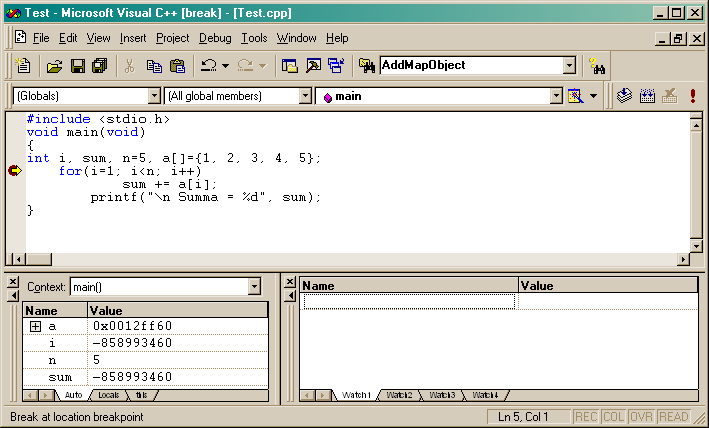Toggle the Workspace window icon
709x428 pixels.
coord(289,66)
